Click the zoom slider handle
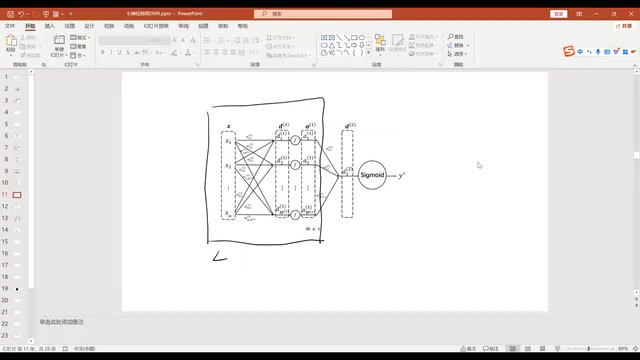 (x=589, y=349)
